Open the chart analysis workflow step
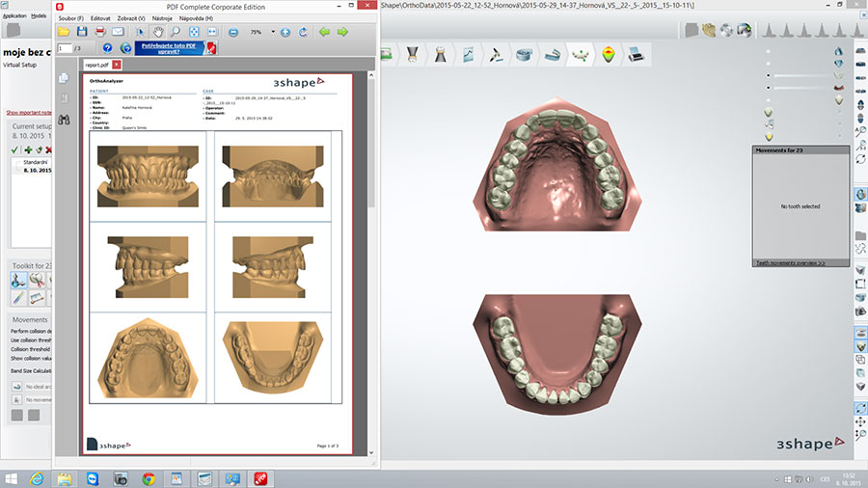The image size is (868, 488). click(469, 54)
